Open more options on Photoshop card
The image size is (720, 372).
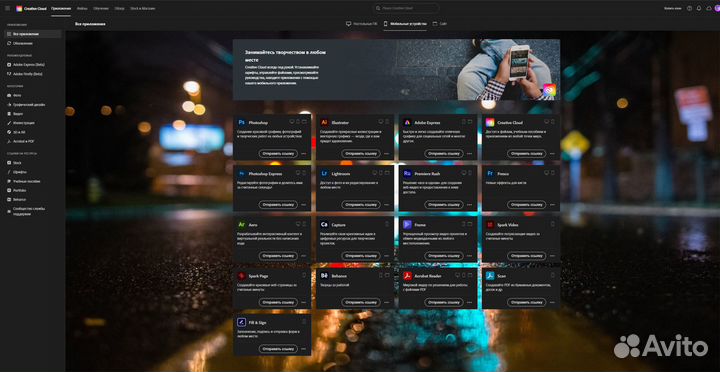[x=304, y=154]
